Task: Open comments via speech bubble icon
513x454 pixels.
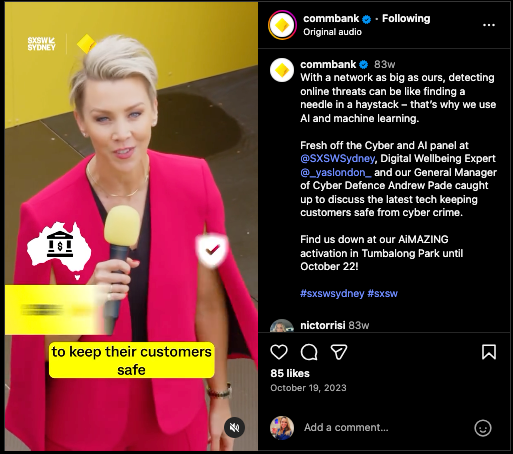Action: click(309, 352)
